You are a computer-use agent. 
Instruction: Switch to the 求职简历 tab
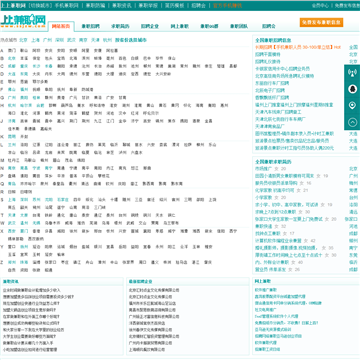120,26
